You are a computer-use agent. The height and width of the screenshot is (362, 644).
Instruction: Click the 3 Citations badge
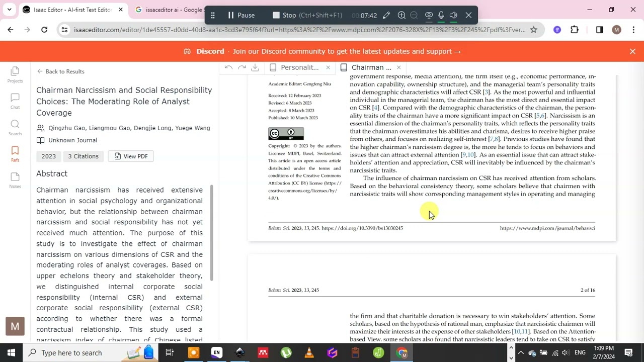click(x=84, y=156)
